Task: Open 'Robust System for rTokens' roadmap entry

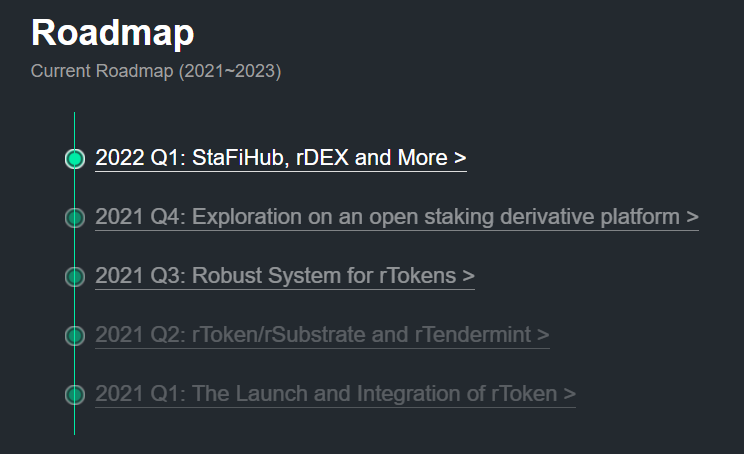Action: (x=285, y=276)
